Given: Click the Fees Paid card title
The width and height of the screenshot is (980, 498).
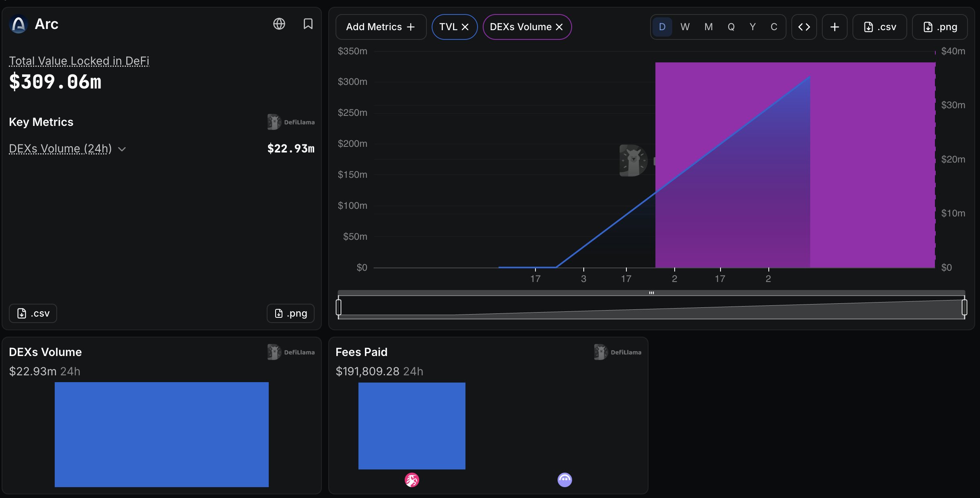Looking at the screenshot, I should [x=361, y=352].
